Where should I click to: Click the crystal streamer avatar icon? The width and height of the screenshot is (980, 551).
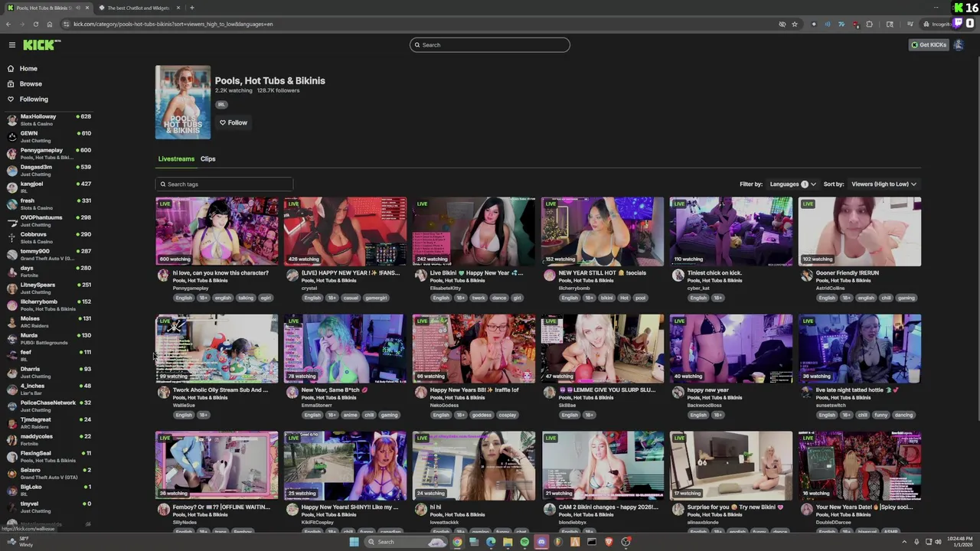pyautogui.click(x=292, y=275)
